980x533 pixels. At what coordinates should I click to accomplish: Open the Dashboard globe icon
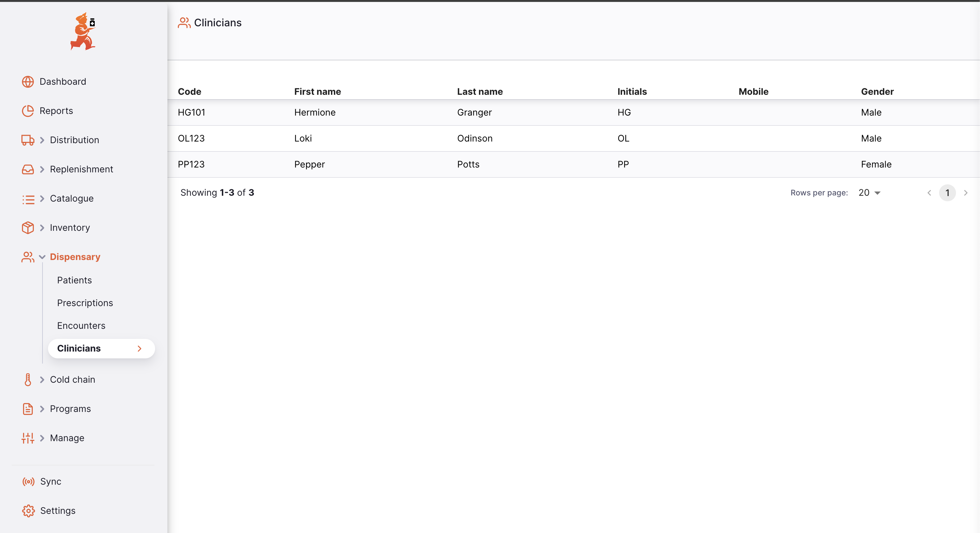pyautogui.click(x=28, y=82)
